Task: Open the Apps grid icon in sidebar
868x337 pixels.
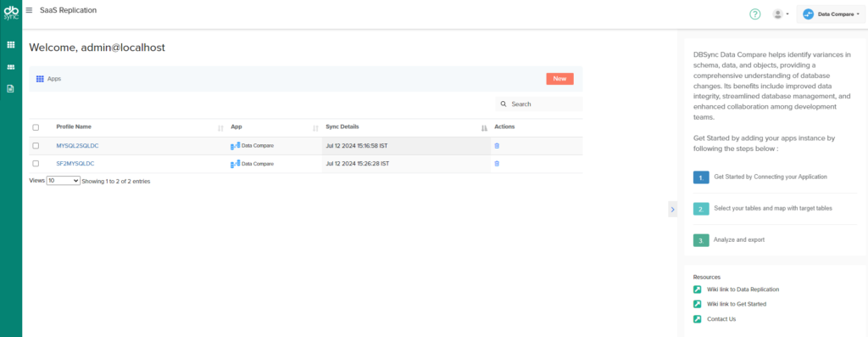Action: coord(10,44)
